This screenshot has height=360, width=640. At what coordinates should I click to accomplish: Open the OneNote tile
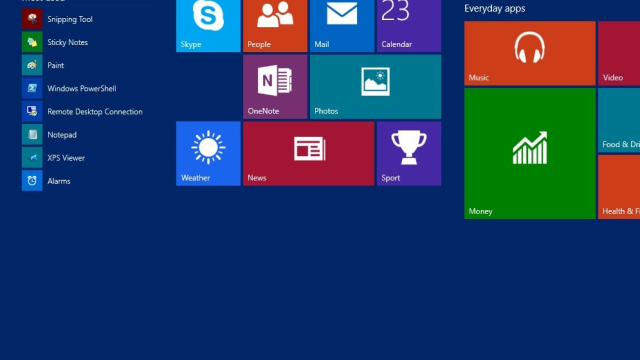[x=275, y=87]
